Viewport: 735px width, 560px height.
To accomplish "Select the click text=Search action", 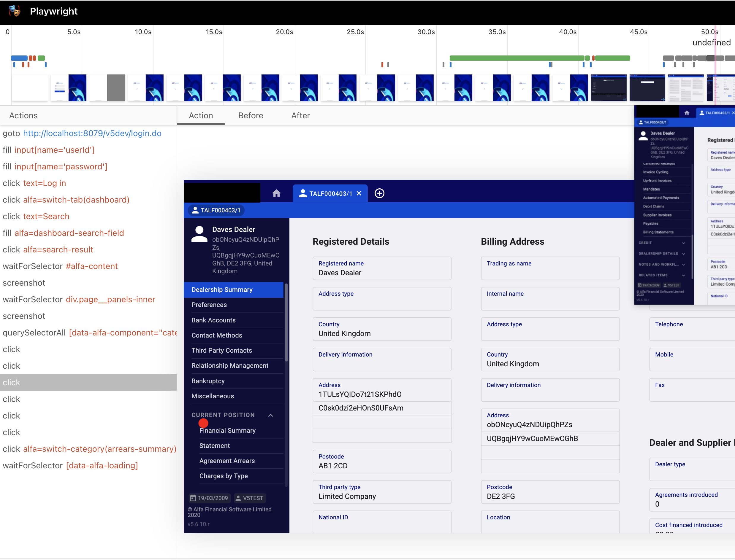I will pos(88,217).
